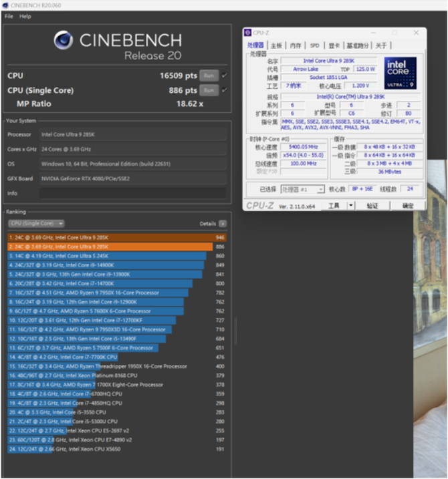This screenshot has width=448, height=479.
Task: Open the Help menu
Action: [25, 16]
